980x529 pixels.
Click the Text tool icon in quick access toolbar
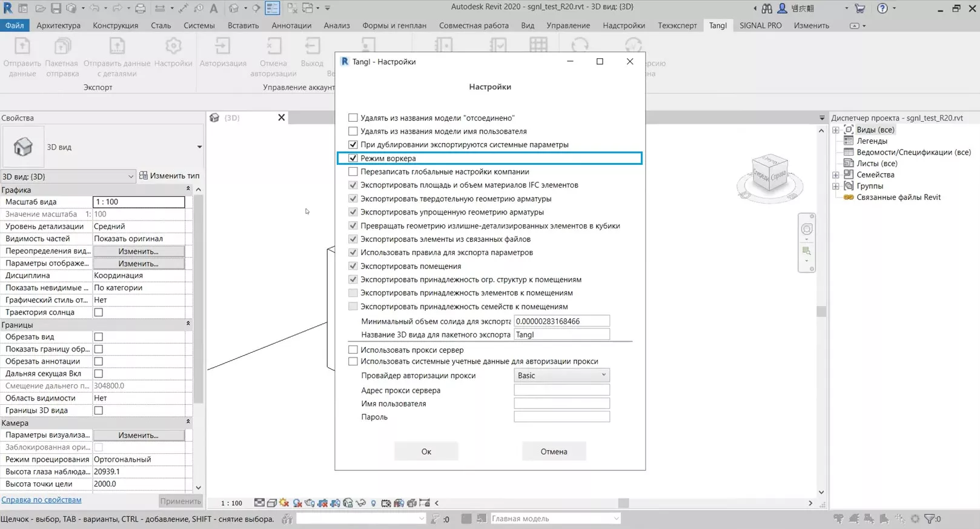(x=214, y=8)
